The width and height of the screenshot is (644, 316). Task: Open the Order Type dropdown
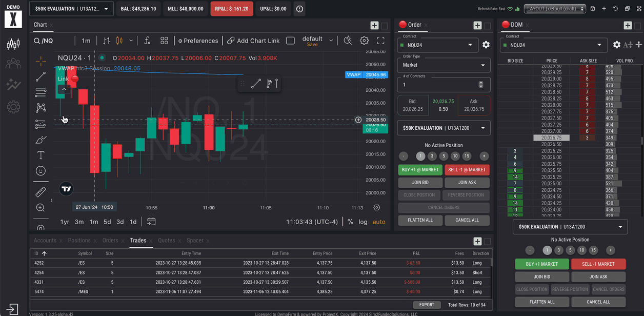(x=444, y=65)
